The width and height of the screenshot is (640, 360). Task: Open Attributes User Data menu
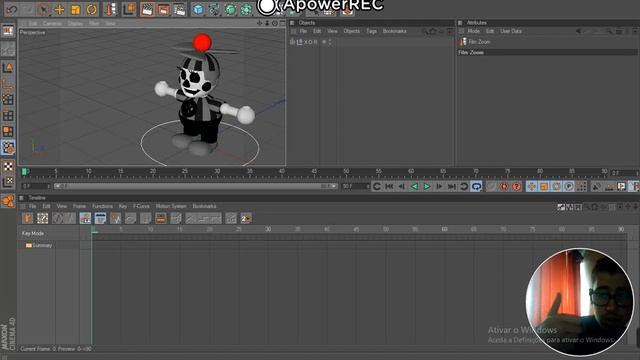click(x=511, y=31)
